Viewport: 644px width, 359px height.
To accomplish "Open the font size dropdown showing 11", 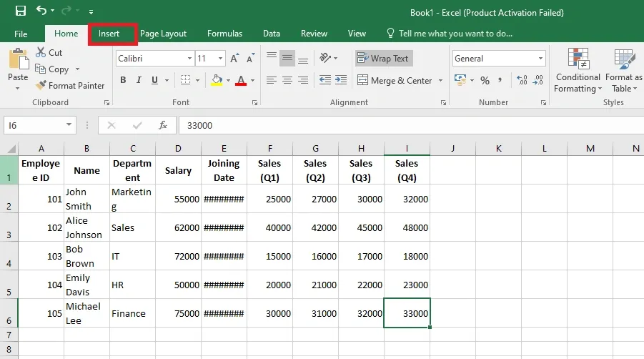I will pos(220,59).
